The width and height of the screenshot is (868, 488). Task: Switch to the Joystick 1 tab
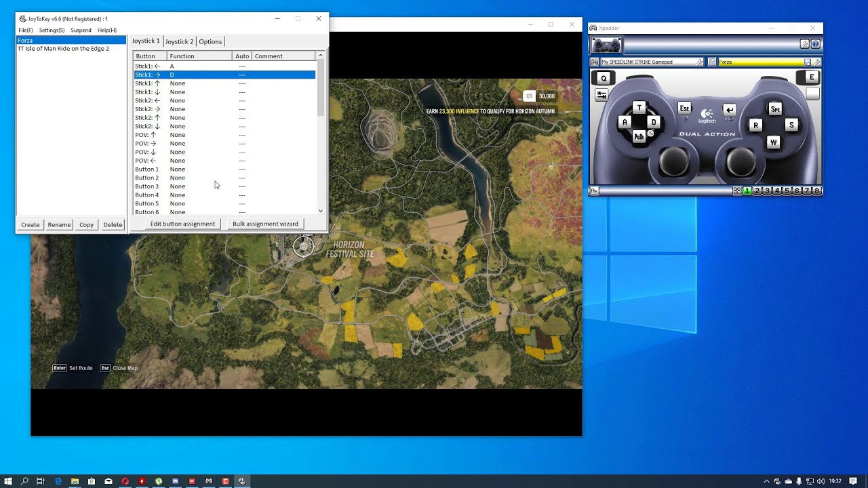pos(146,41)
